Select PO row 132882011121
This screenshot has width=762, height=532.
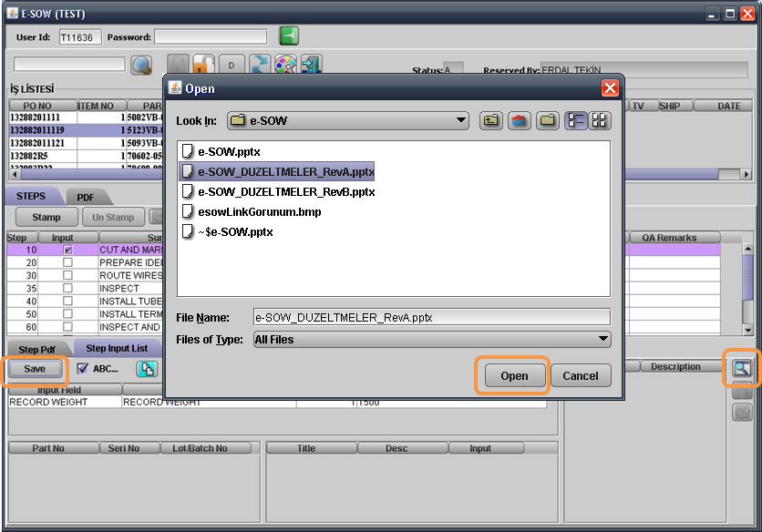[86, 143]
